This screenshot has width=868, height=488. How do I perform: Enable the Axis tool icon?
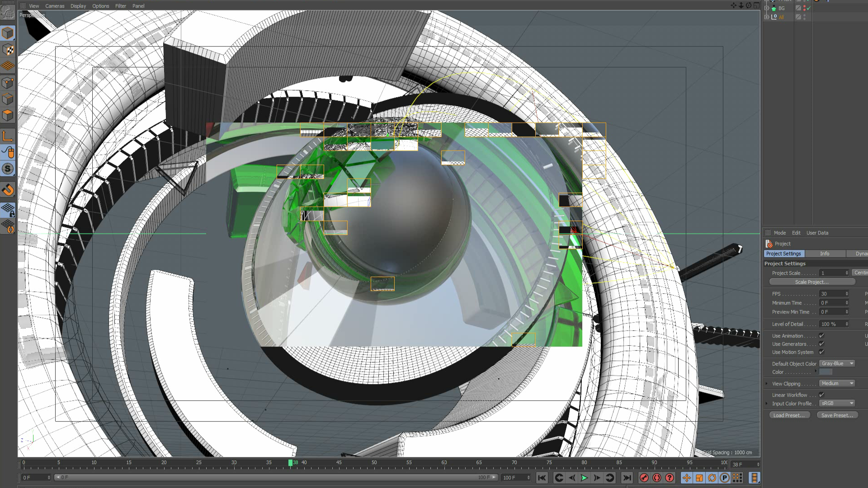(x=8, y=136)
